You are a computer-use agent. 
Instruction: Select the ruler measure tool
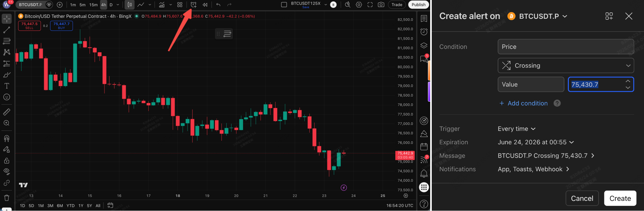pos(7,112)
